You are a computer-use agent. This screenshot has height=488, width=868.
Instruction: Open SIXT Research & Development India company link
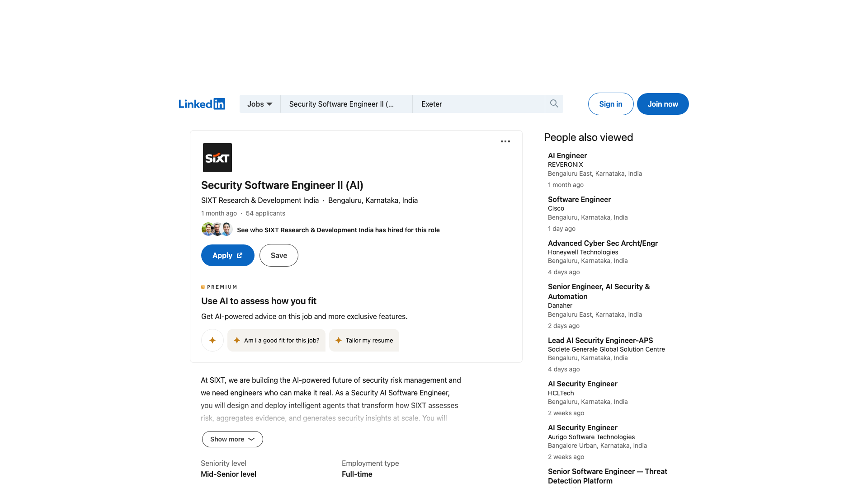click(260, 200)
